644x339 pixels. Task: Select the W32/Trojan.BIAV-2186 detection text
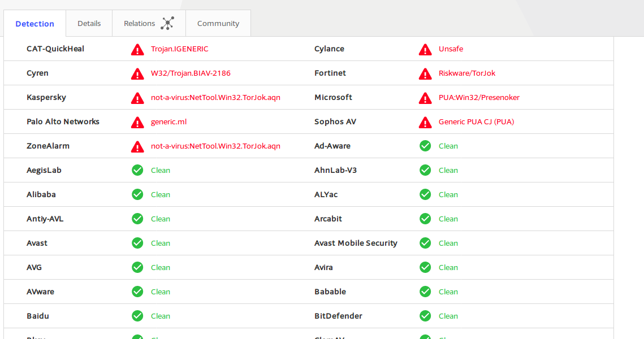click(x=191, y=73)
